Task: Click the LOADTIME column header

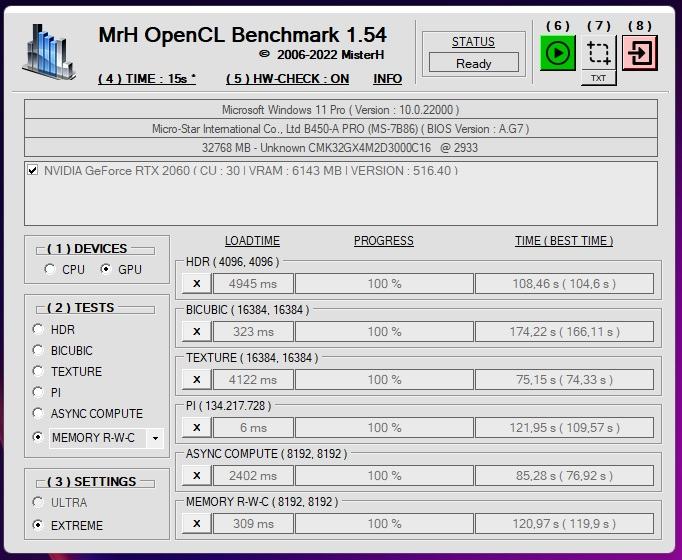Action: coord(252,240)
